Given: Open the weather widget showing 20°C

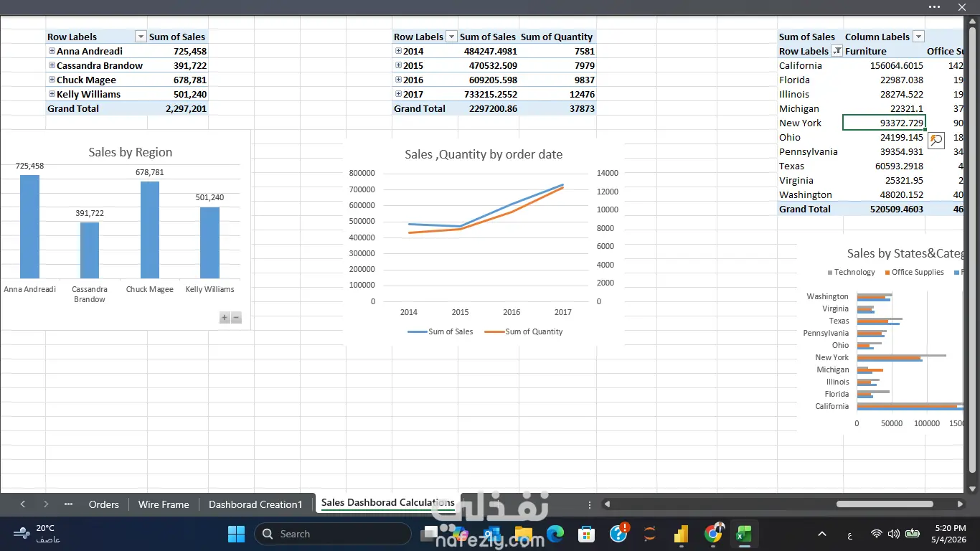Looking at the screenshot, I should tap(37, 533).
